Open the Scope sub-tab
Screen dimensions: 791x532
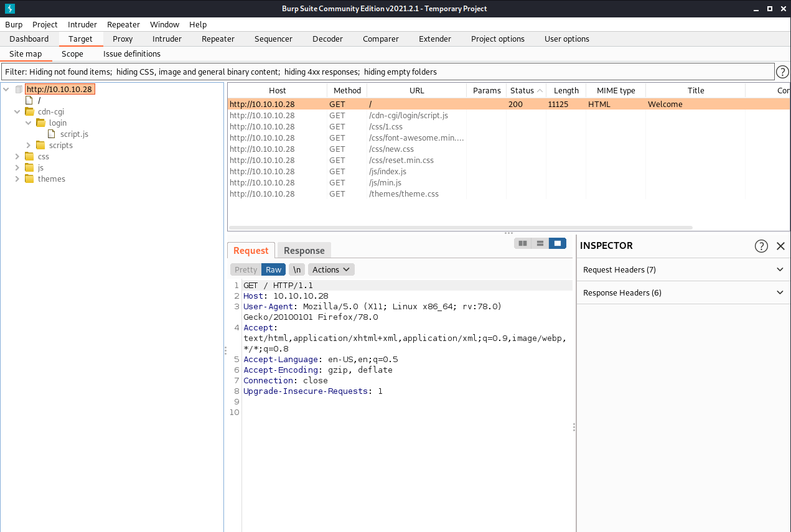72,54
